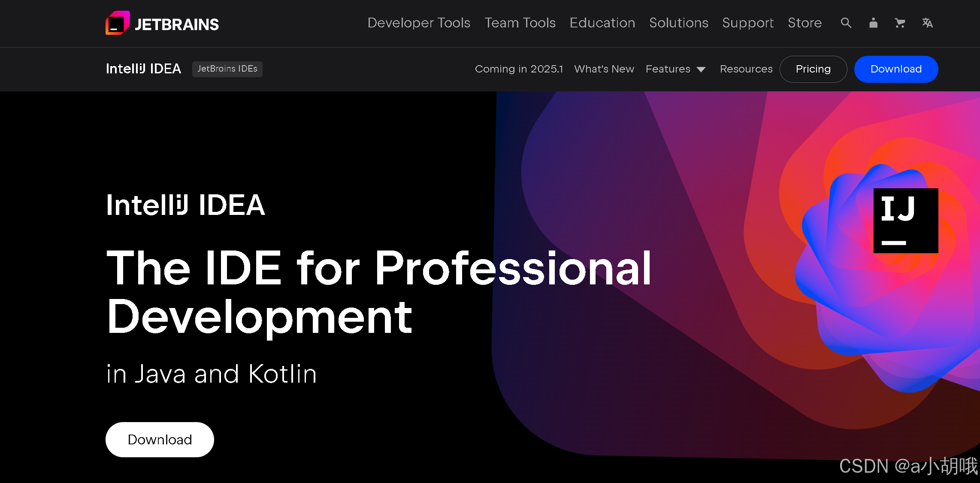Click blue Download button in subheader

point(896,69)
